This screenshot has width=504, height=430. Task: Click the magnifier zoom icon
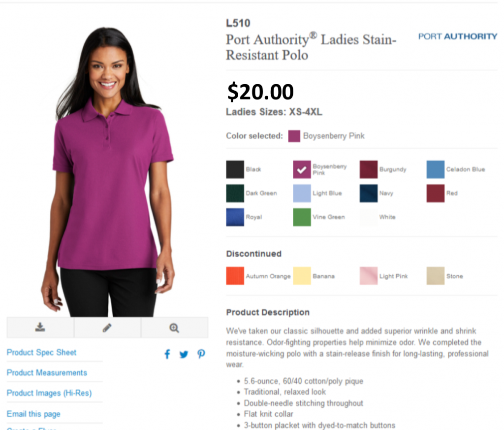174,328
